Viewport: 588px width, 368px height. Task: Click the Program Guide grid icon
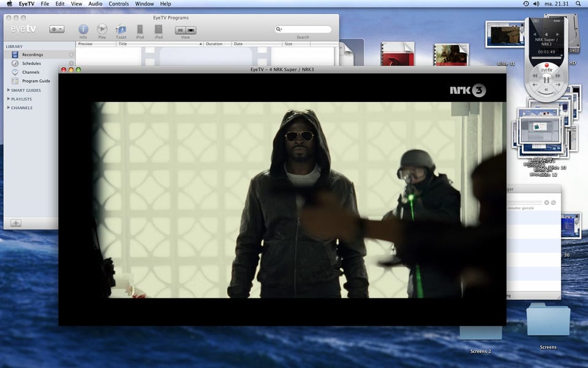coord(15,81)
